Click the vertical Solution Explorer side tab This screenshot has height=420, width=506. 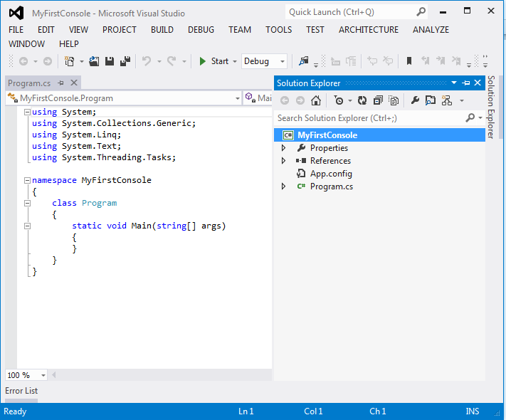click(x=491, y=107)
